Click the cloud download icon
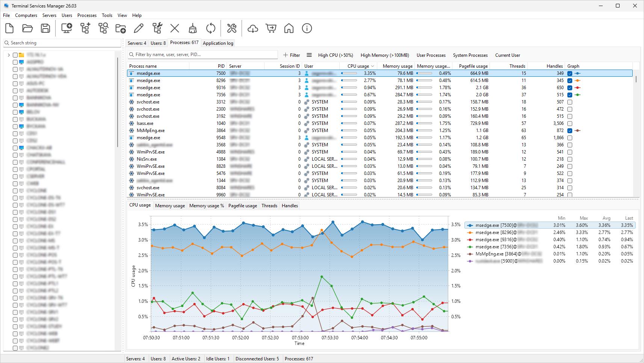 click(x=253, y=28)
